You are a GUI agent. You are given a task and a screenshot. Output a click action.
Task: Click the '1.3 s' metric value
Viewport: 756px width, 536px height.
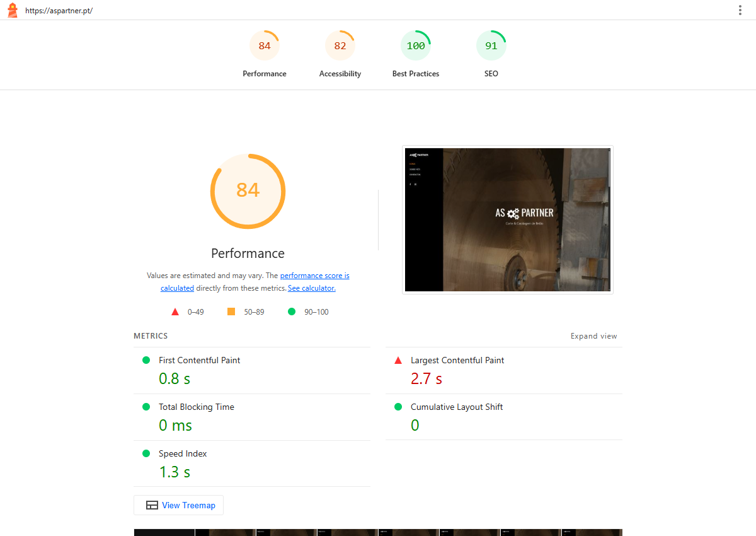point(175,472)
